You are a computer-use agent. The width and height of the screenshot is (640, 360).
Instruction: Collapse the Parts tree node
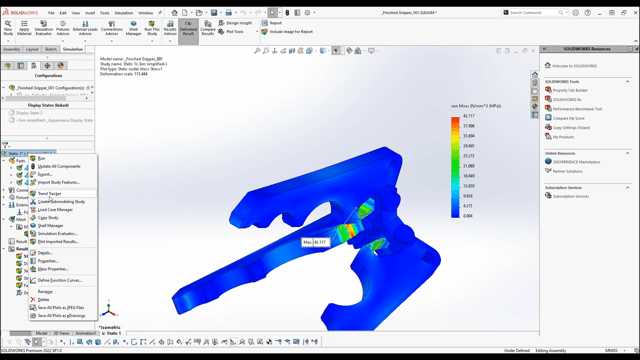point(4,161)
